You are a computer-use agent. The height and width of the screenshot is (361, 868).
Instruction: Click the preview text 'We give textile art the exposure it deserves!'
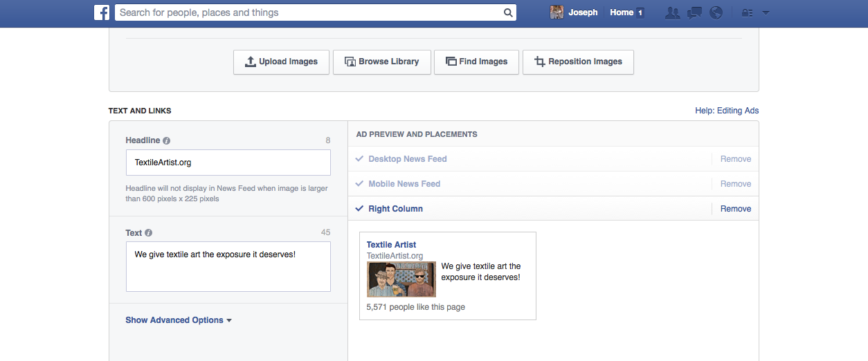click(x=481, y=272)
